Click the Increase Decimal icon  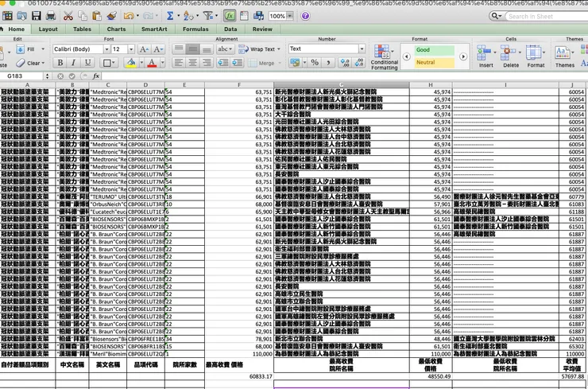(x=345, y=63)
